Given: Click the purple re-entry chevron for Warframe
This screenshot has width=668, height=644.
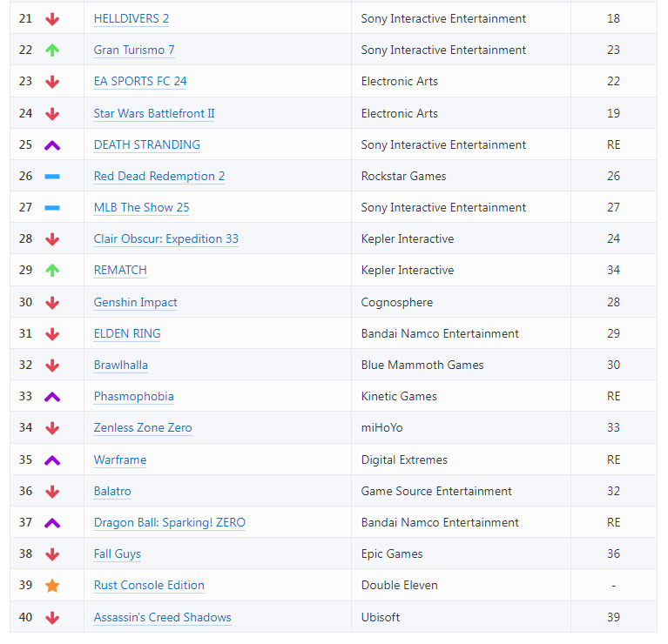Looking at the screenshot, I should 52,460.
